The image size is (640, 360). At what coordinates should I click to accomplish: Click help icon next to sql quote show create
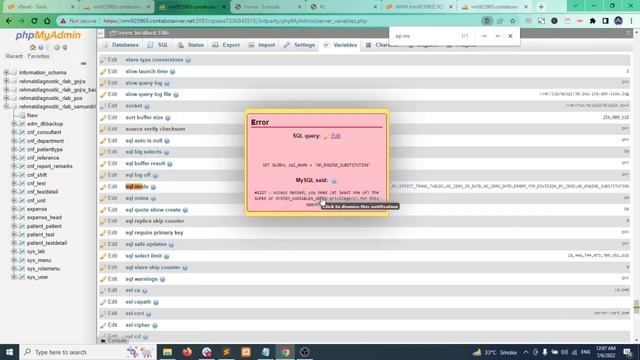point(185,210)
